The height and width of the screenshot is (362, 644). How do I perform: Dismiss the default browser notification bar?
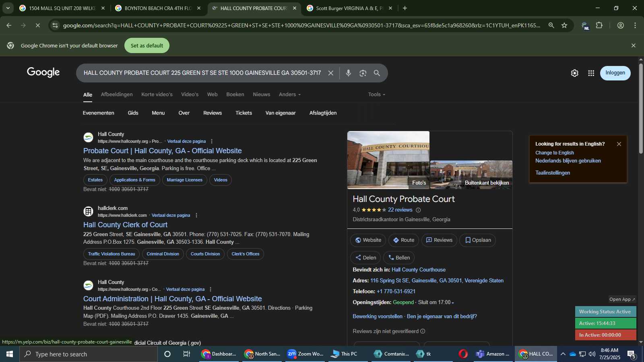click(x=634, y=45)
